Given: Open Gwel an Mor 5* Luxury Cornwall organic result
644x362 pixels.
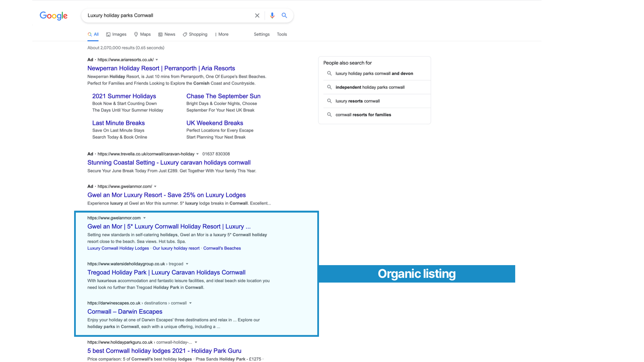Looking at the screenshot, I should pyautogui.click(x=169, y=227).
